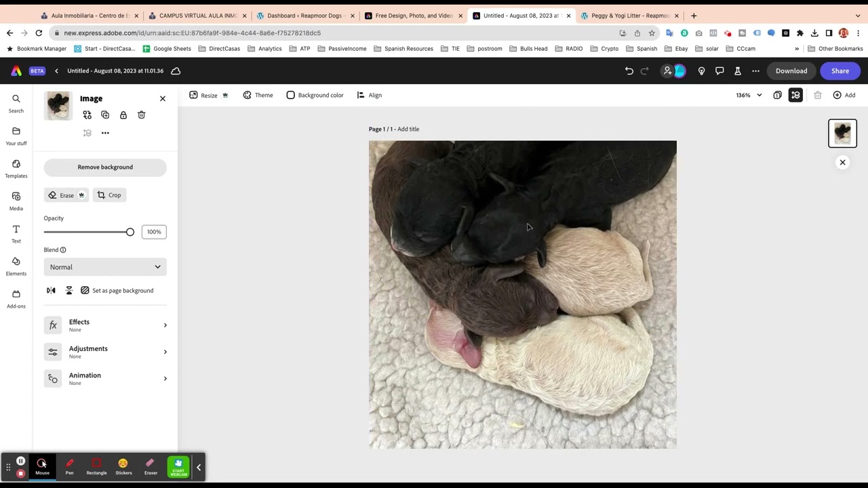Adjust the Opacity slider handle
The width and height of the screenshot is (868, 488).
[130, 232]
